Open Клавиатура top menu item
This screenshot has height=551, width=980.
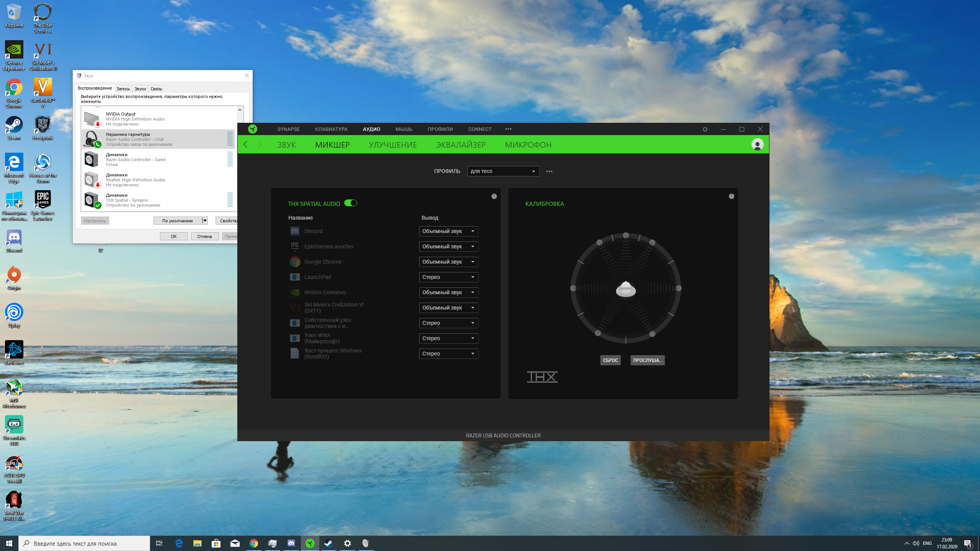tap(331, 129)
